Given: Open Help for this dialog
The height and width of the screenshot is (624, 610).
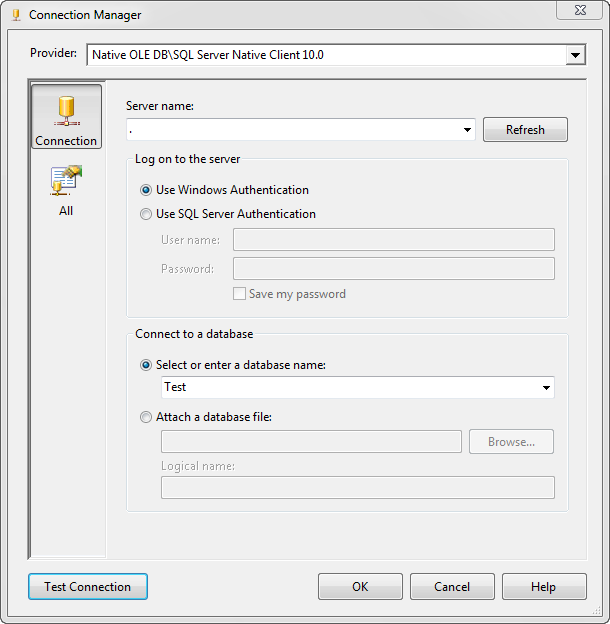Looking at the screenshot, I should point(544,587).
